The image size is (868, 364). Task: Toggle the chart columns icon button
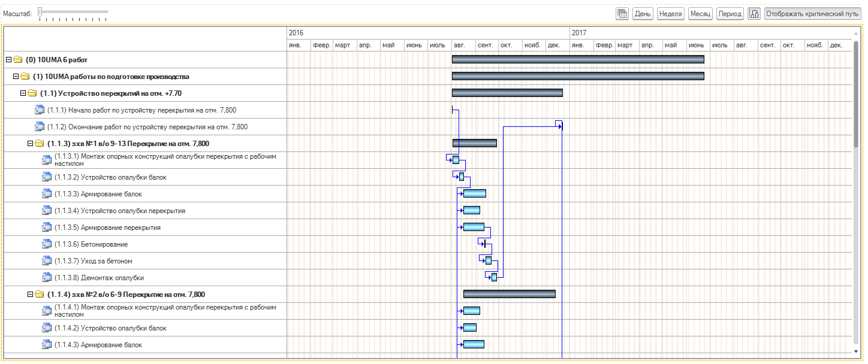coord(754,14)
